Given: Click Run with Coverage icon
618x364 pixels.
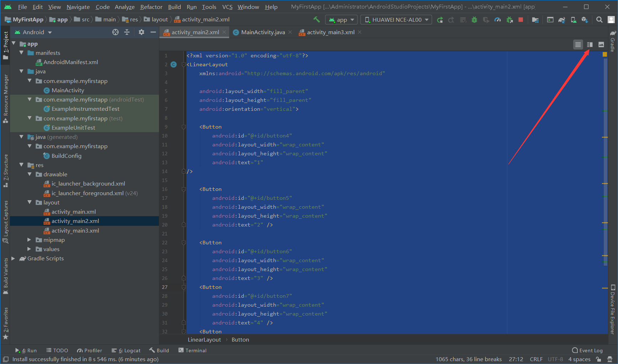Looking at the screenshot, I should pos(486,20).
